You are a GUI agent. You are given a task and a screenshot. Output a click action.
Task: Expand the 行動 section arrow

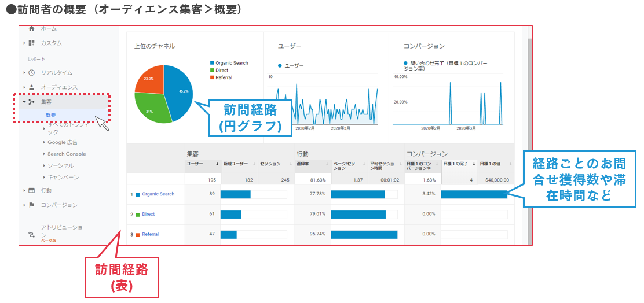[24, 190]
